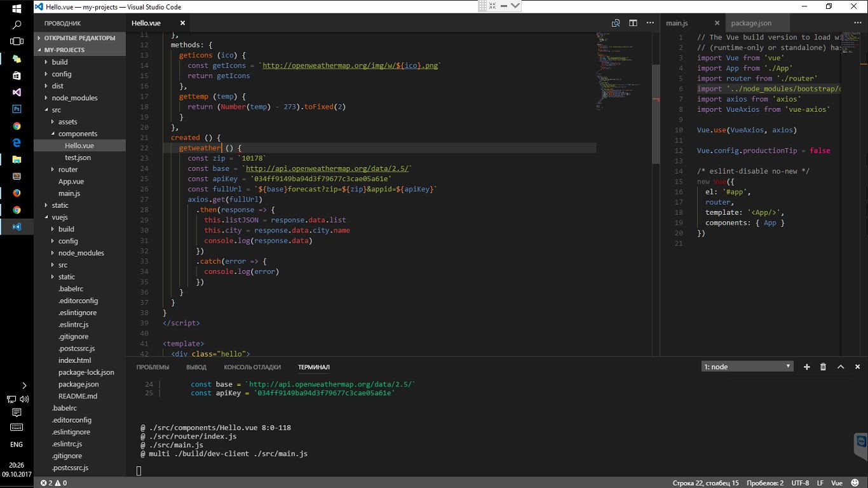Launch Microsoft Store from the taskbar
Screen dimensions: 868x488
pos(17,76)
